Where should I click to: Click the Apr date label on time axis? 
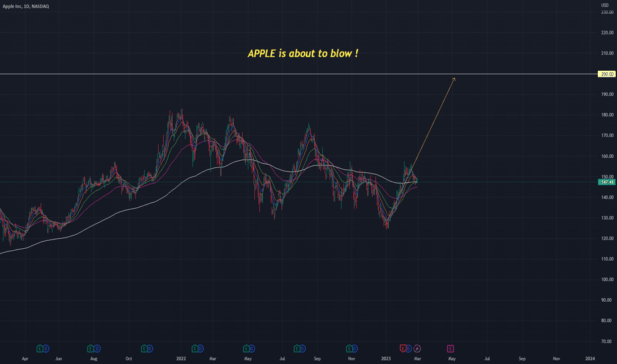pos(24,359)
